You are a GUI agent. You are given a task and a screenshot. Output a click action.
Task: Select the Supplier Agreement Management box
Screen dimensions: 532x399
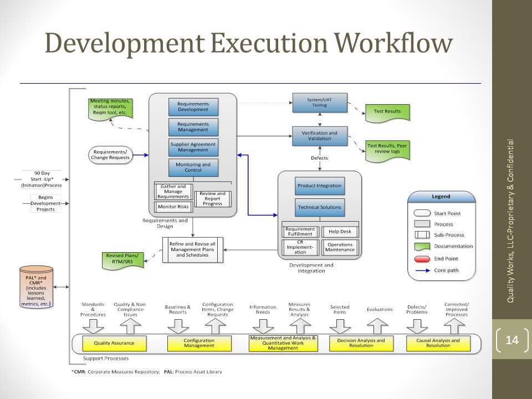coord(193,147)
